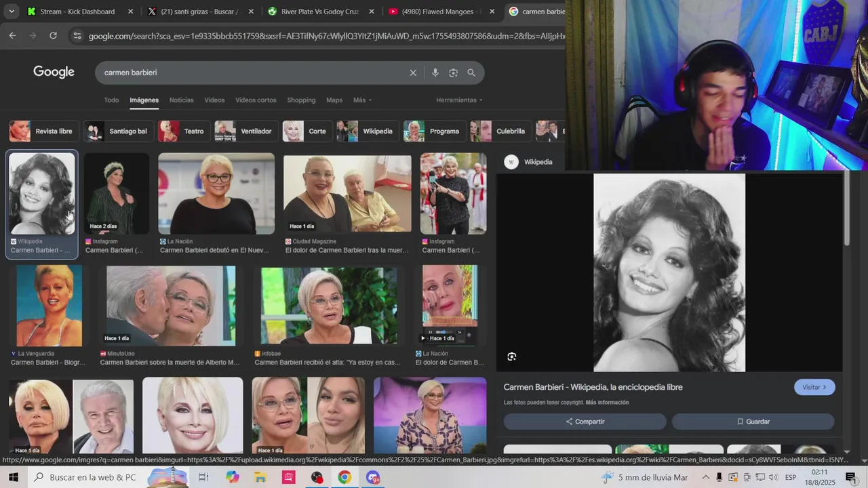Filter by Ventilador chip
The image size is (868, 488).
246,131
